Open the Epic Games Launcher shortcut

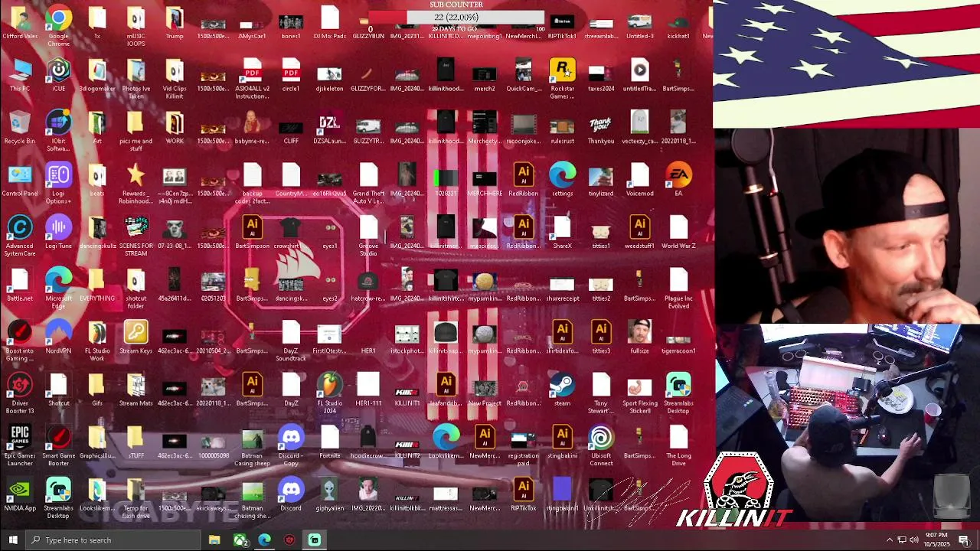(19, 446)
